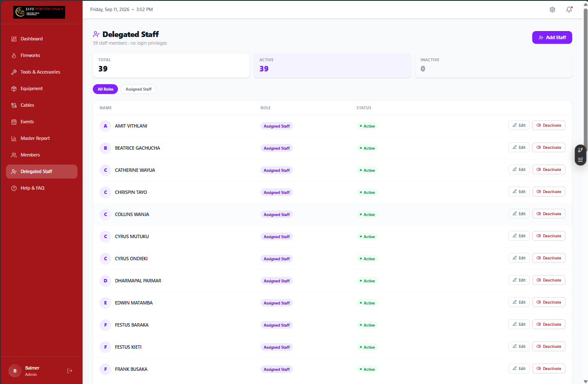This screenshot has width=588, height=384.
Task: Click the Add Staff button
Action: pos(552,37)
